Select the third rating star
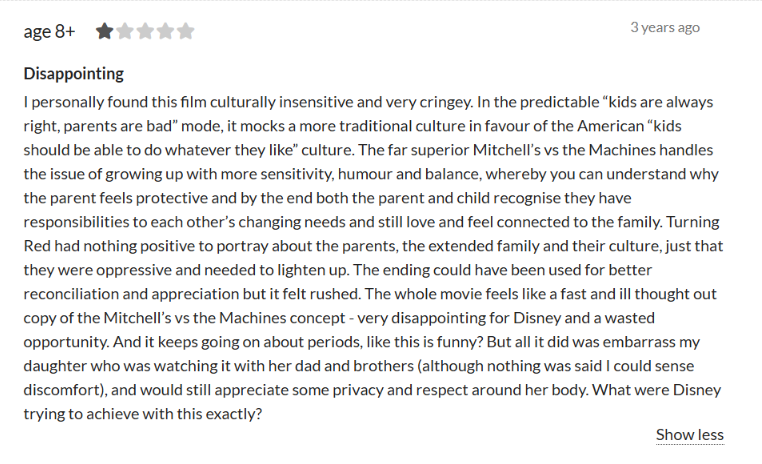This screenshot has width=762, height=464. 145,31
